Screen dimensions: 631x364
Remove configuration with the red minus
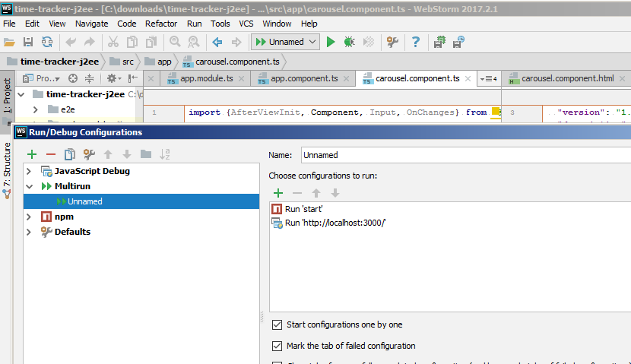coord(51,154)
